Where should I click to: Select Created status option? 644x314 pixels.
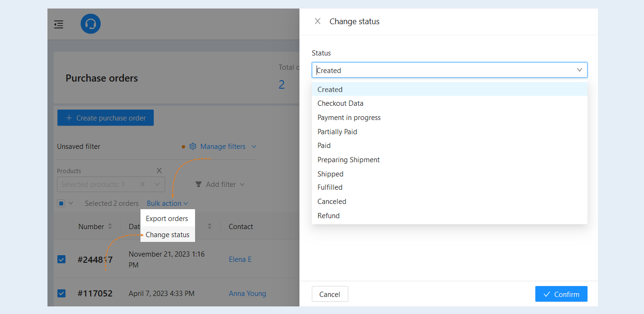tap(449, 89)
